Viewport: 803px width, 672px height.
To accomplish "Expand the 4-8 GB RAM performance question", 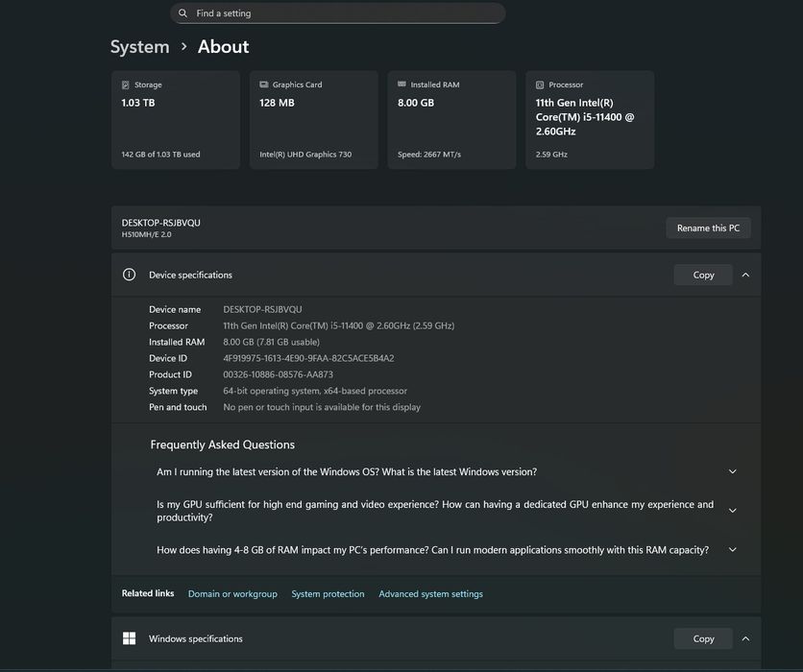I will click(733, 550).
